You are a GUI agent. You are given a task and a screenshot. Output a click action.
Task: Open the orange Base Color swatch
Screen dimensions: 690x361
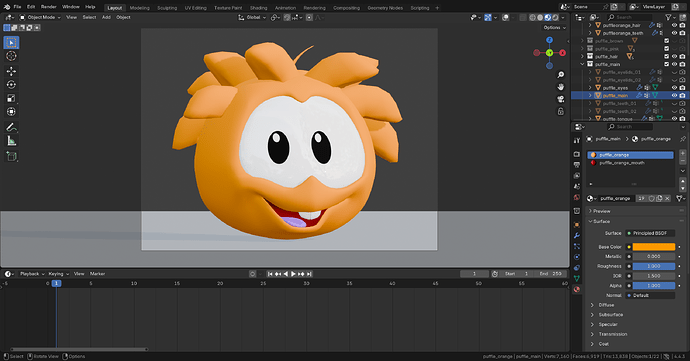pyautogui.click(x=653, y=247)
